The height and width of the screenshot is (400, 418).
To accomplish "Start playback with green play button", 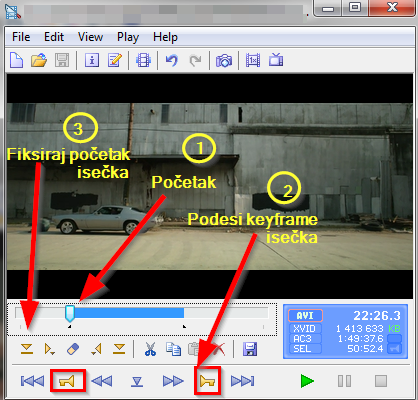I will pos(307,381).
